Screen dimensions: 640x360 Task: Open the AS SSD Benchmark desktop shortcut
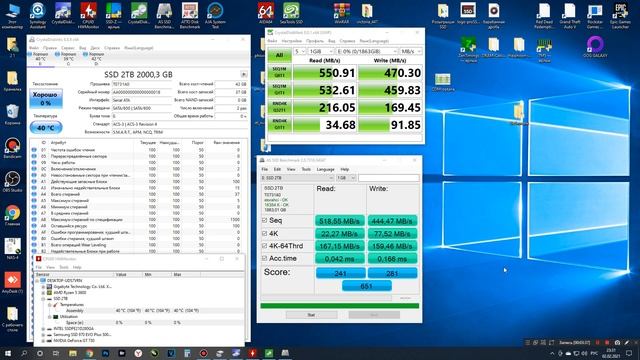point(164,16)
